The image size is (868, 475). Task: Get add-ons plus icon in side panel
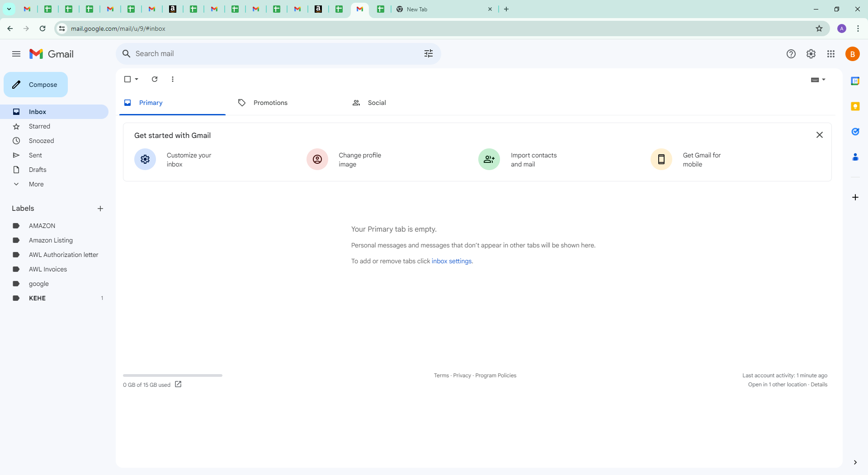(x=855, y=197)
